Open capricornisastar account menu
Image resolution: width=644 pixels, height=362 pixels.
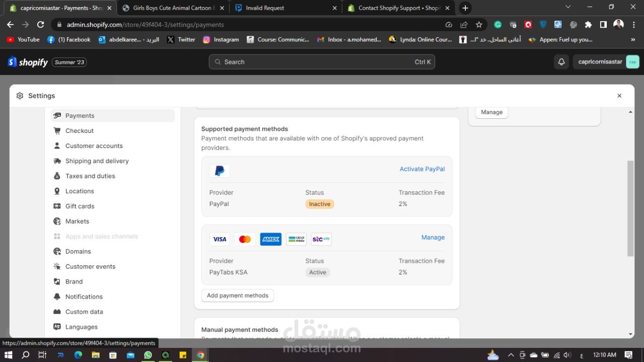click(x=606, y=62)
